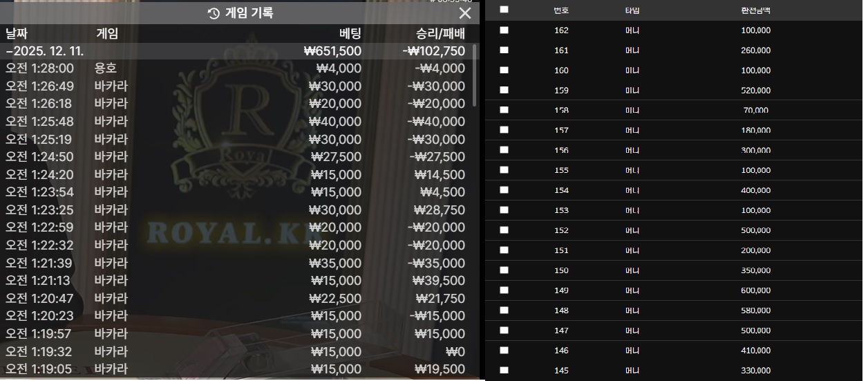Image resolution: width=868 pixels, height=381 pixels.
Task: Check the box for row number 148
Action: point(504,310)
